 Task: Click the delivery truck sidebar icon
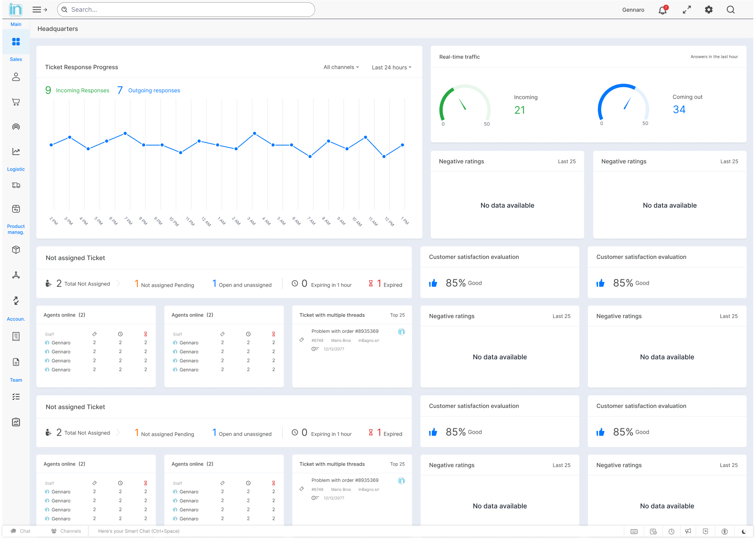tap(16, 185)
